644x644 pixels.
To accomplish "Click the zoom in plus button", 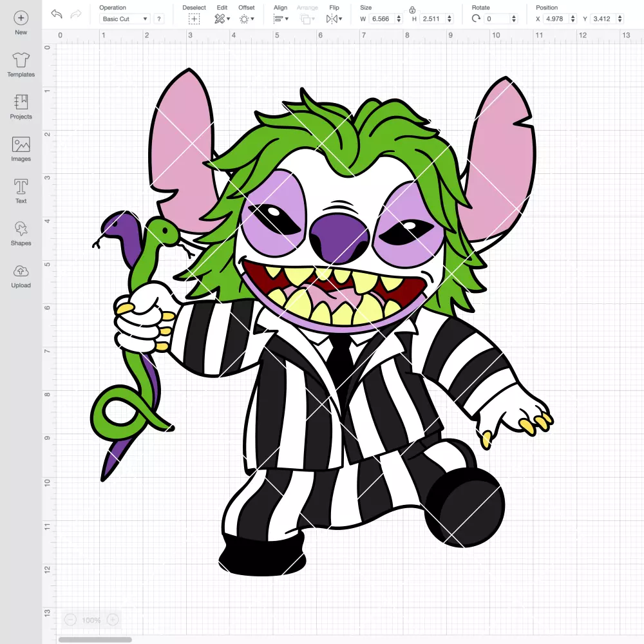I will (113, 620).
